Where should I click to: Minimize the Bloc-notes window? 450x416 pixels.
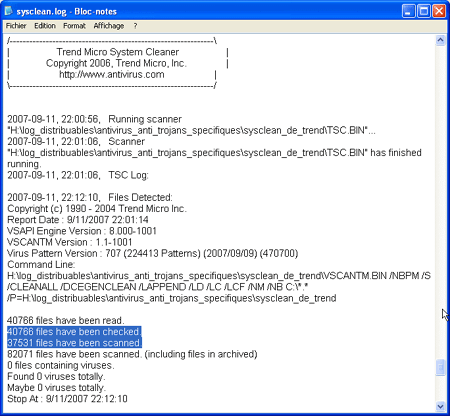(409, 11)
